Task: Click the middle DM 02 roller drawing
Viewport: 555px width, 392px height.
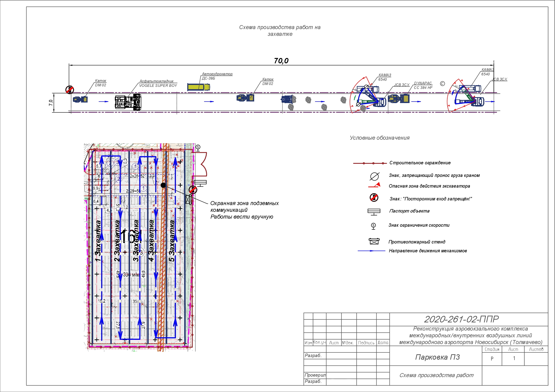Action: (x=245, y=98)
